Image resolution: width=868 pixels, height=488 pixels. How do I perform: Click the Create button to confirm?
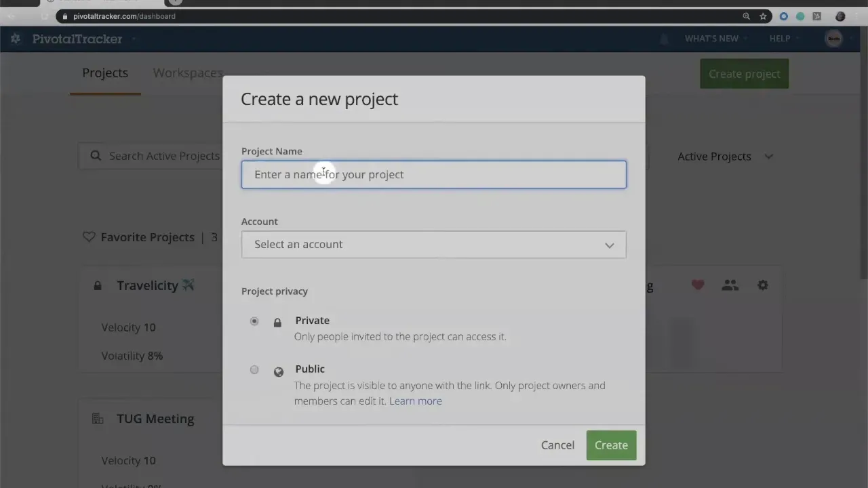click(x=610, y=445)
